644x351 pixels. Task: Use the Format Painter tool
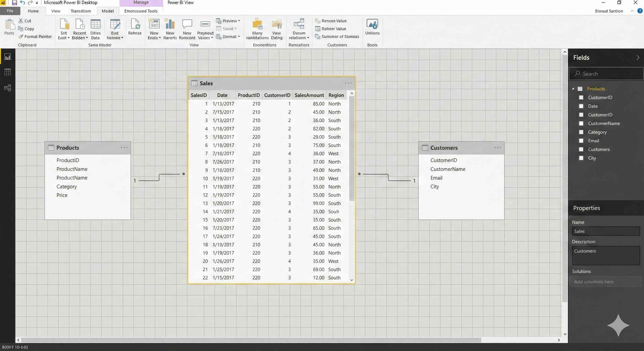(35, 37)
